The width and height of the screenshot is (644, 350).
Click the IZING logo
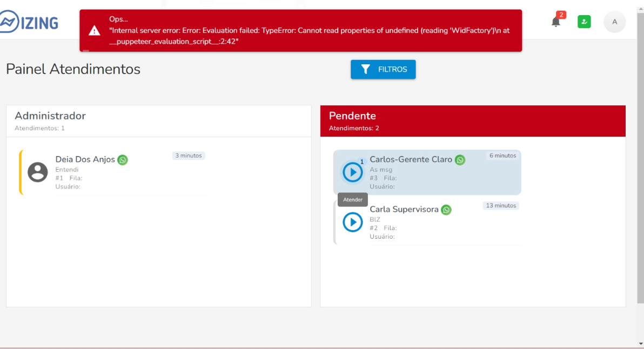pos(30,23)
